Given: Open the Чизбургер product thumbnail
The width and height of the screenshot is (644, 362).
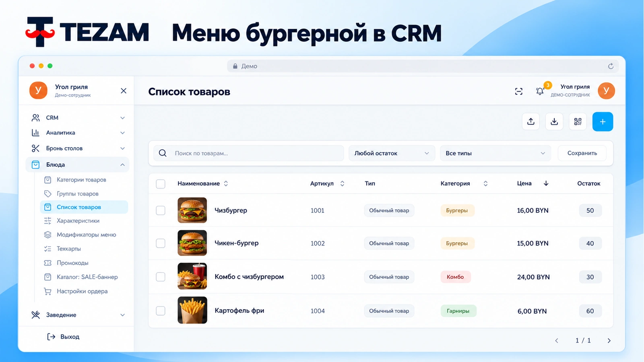Looking at the screenshot, I should 192,210.
